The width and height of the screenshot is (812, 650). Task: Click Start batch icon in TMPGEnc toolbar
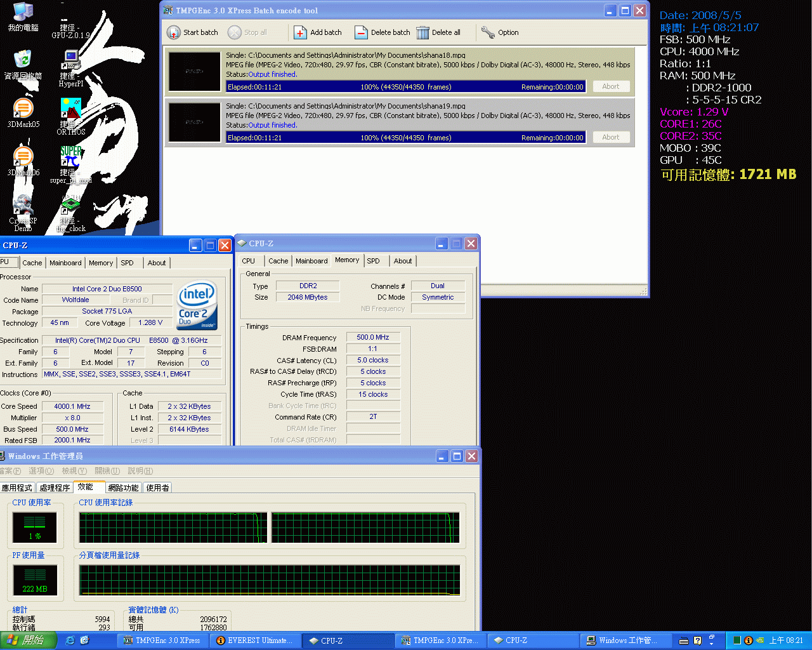point(174,32)
